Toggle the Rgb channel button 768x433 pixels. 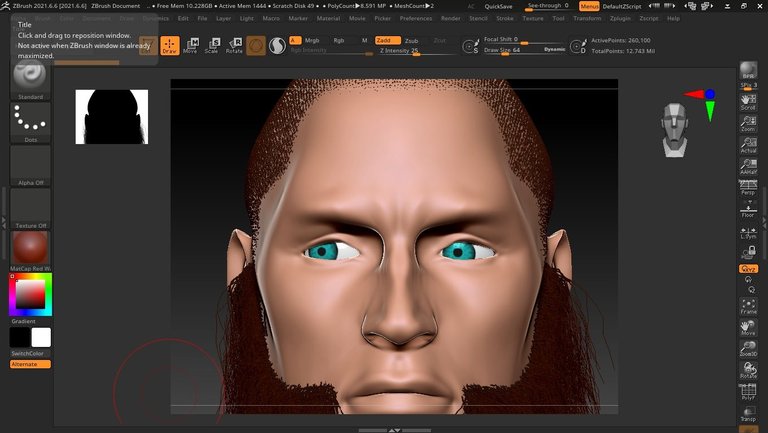coord(339,40)
